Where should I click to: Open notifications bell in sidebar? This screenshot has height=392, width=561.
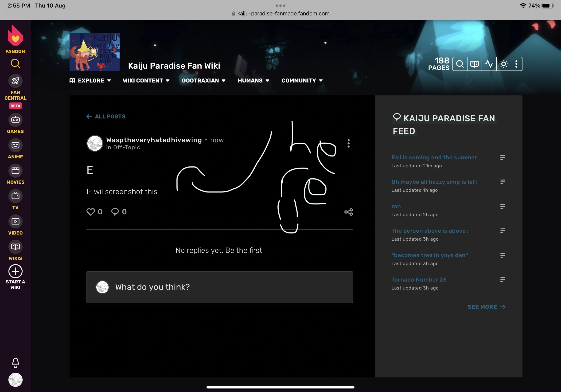pos(16,362)
